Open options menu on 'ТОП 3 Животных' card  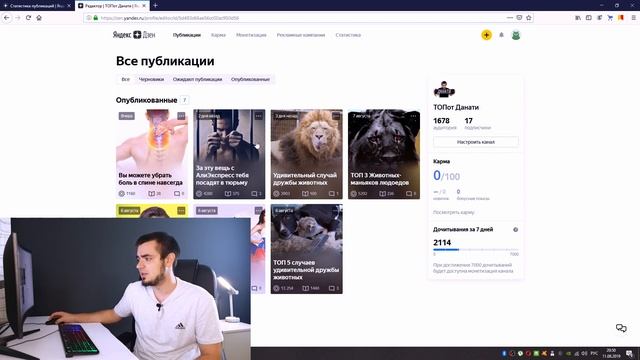[x=413, y=116]
